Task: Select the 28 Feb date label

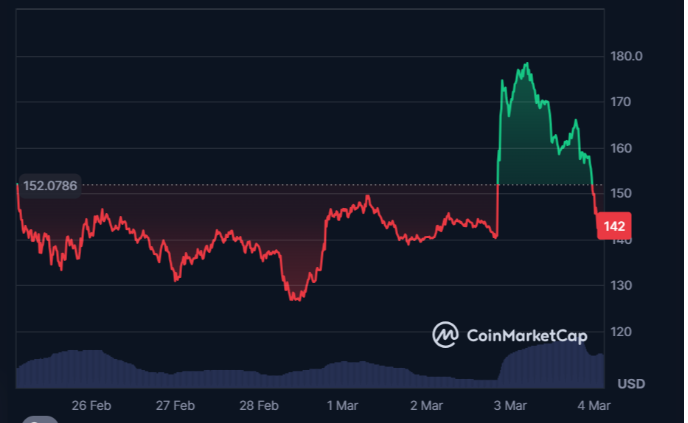Action: (259, 406)
